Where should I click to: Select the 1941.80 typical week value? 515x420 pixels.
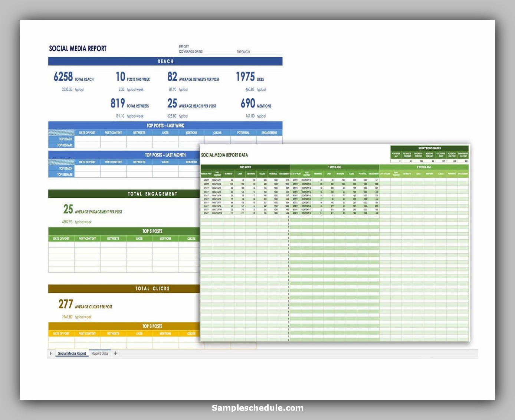pyautogui.click(x=67, y=317)
